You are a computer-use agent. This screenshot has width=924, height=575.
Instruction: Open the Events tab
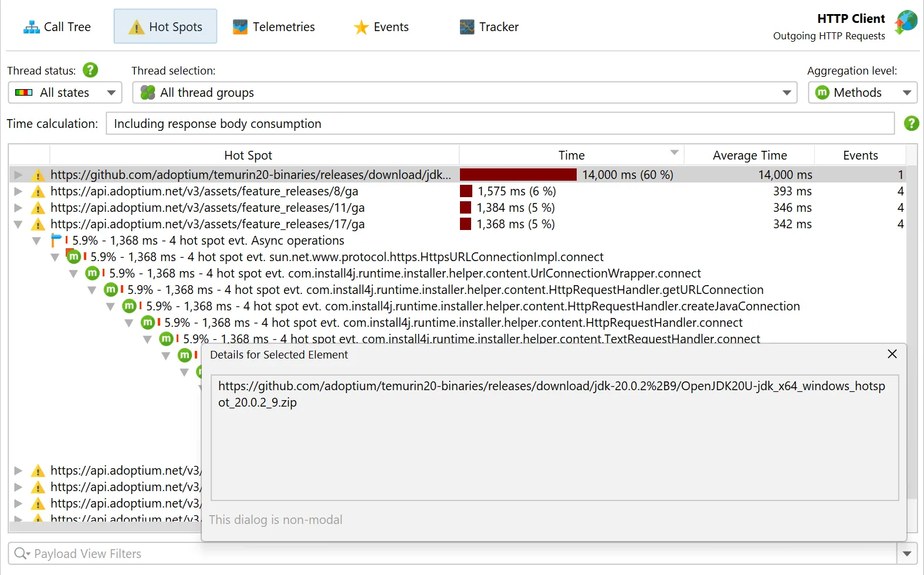click(x=381, y=27)
